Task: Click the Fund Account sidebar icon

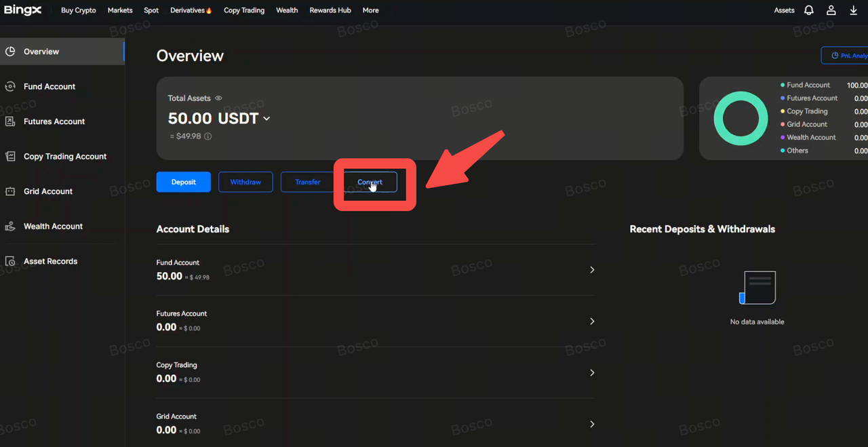Action: pos(10,86)
